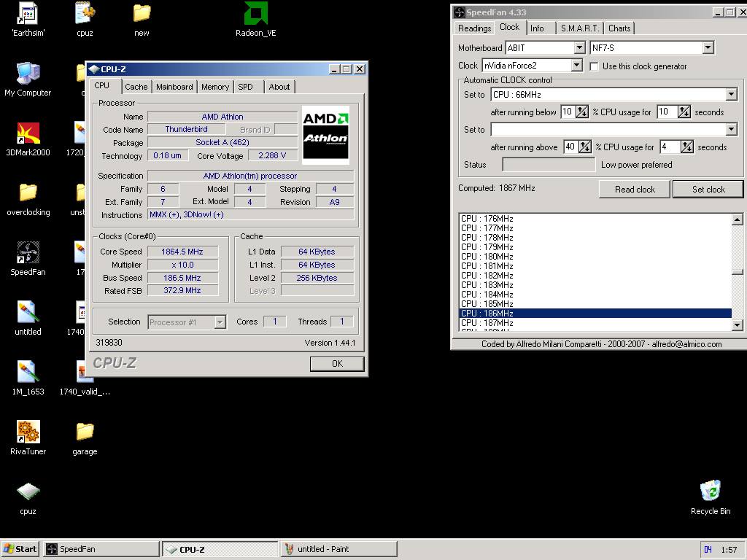Switch to the Cache tab in CPU-Z
747x560 pixels.
coord(136,87)
